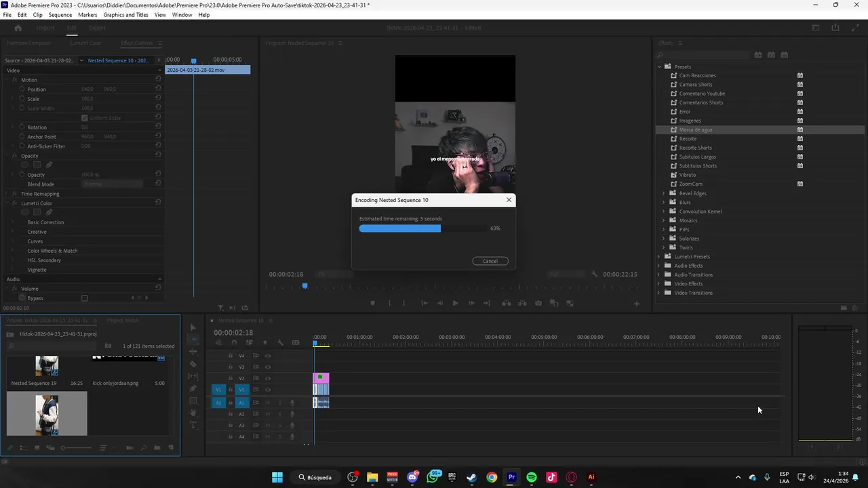Viewport: 868px width, 488px height.
Task: Expand the Bevel Edges presets folder
Action: (664, 193)
